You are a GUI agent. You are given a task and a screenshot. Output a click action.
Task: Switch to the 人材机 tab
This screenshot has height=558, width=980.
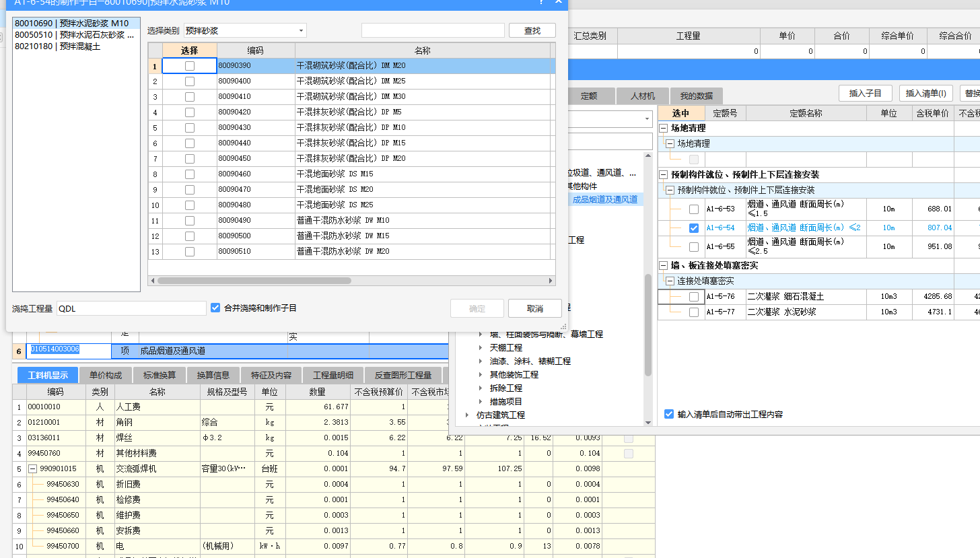click(643, 96)
